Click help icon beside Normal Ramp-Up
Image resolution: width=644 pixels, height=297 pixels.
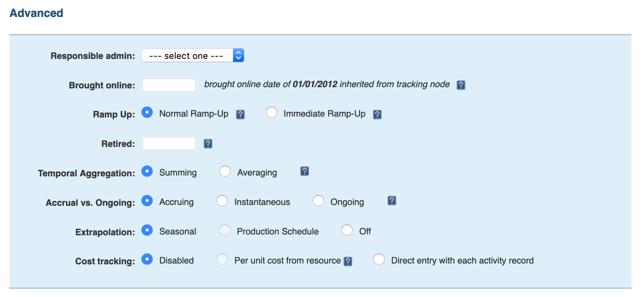(x=240, y=115)
